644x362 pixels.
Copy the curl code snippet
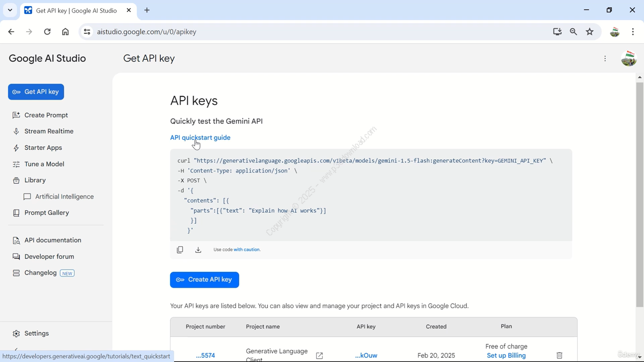coord(180,249)
